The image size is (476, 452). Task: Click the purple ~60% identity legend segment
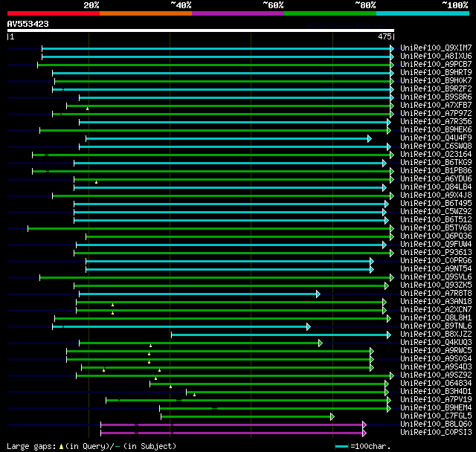click(x=237, y=13)
